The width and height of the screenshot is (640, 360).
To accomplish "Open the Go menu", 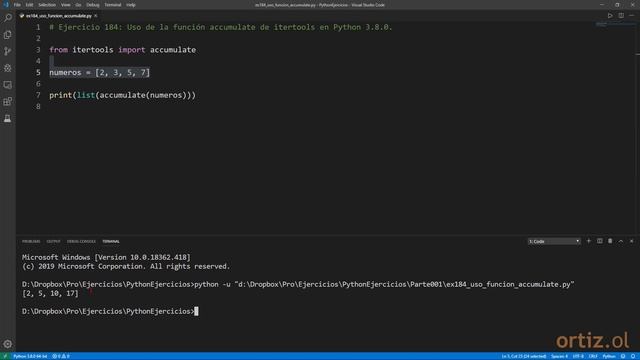I will pos(78,5).
